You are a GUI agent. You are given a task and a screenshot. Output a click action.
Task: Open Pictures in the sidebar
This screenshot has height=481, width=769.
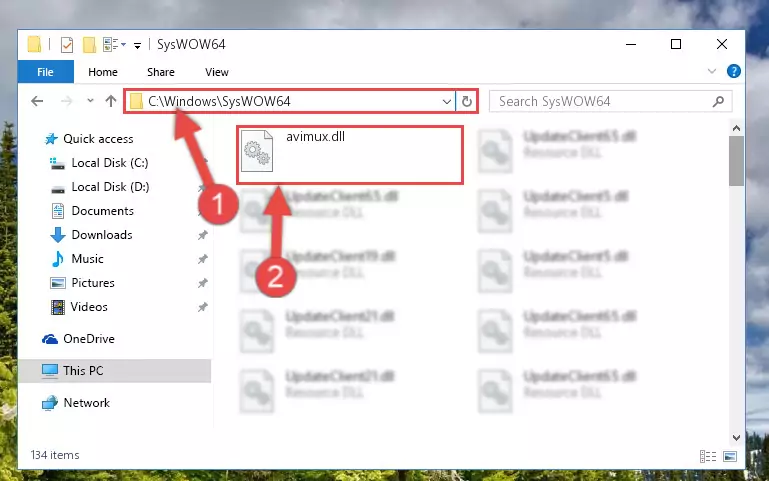click(x=93, y=283)
